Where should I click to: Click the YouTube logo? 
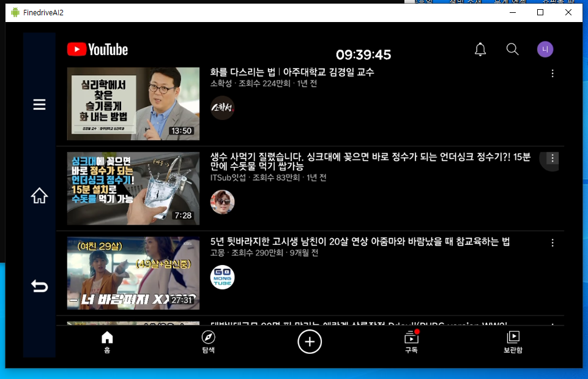tap(97, 50)
